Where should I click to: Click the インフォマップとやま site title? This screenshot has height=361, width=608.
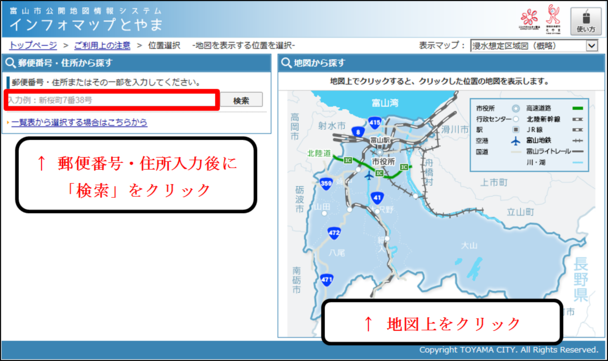[86, 24]
